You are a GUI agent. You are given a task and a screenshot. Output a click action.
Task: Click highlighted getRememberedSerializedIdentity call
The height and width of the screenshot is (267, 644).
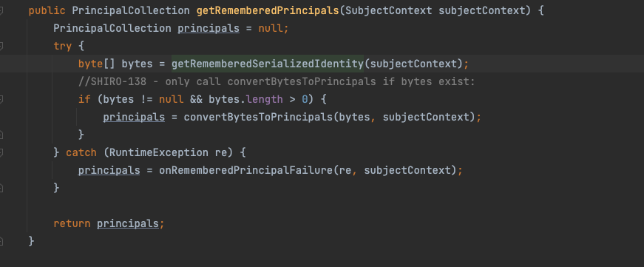(x=268, y=64)
